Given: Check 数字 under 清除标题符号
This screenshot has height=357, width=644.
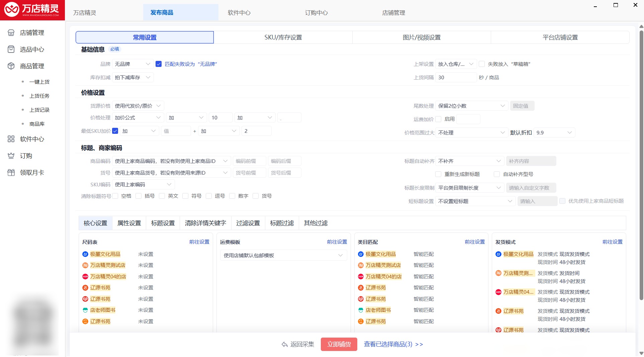Looking at the screenshot, I should click(232, 196).
